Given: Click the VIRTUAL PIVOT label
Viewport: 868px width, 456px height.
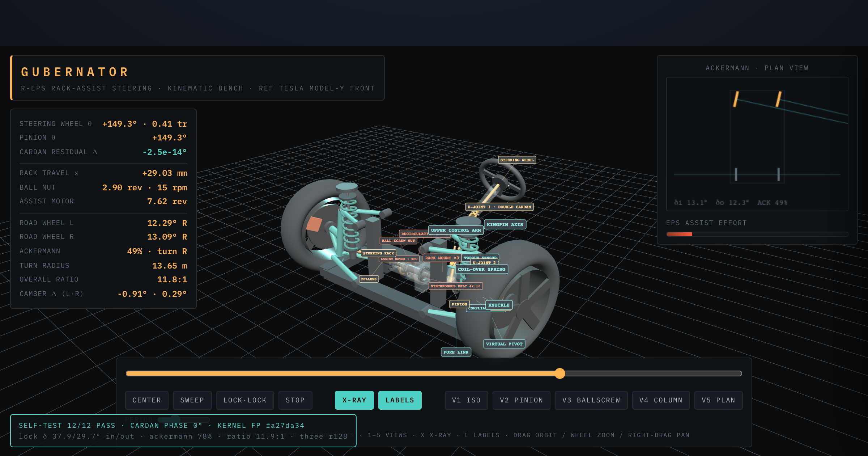Looking at the screenshot, I should (504, 344).
